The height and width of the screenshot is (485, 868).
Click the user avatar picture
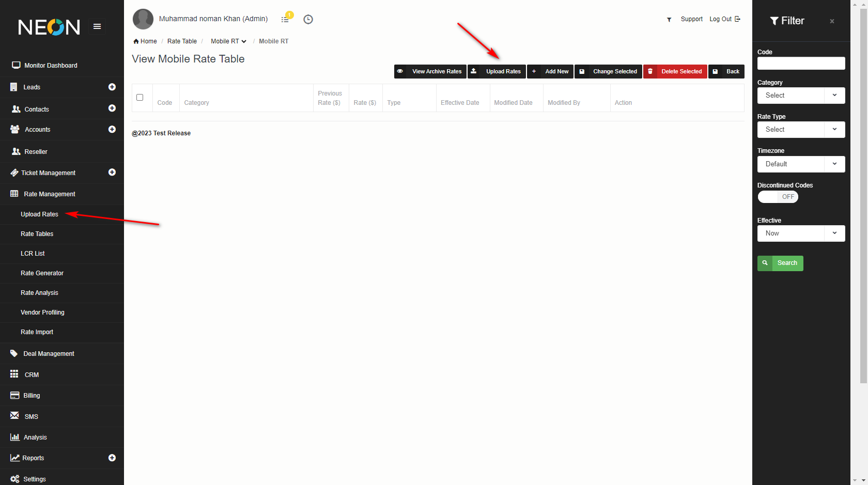[143, 19]
